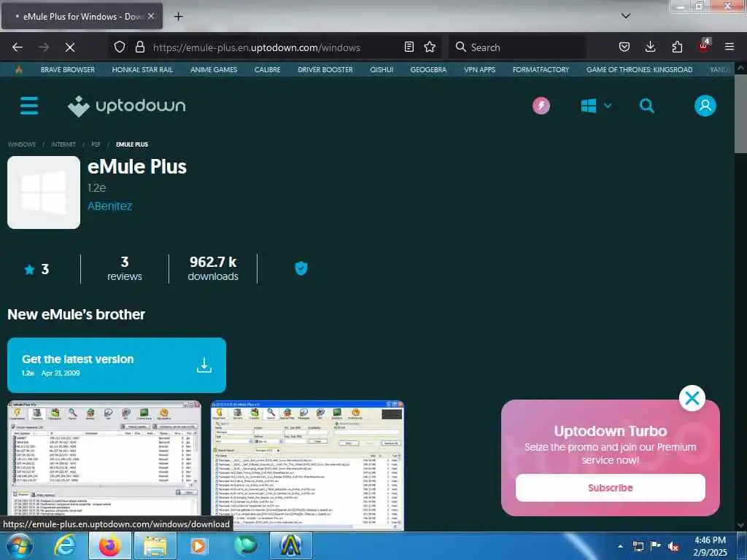Open ANIME GAMES link
747x560 pixels.
click(x=214, y=69)
